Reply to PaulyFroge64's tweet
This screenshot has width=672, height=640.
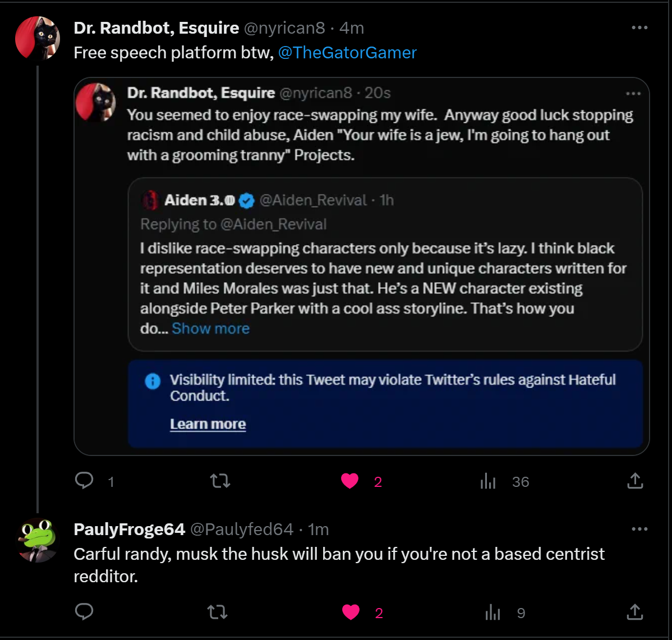point(84,612)
